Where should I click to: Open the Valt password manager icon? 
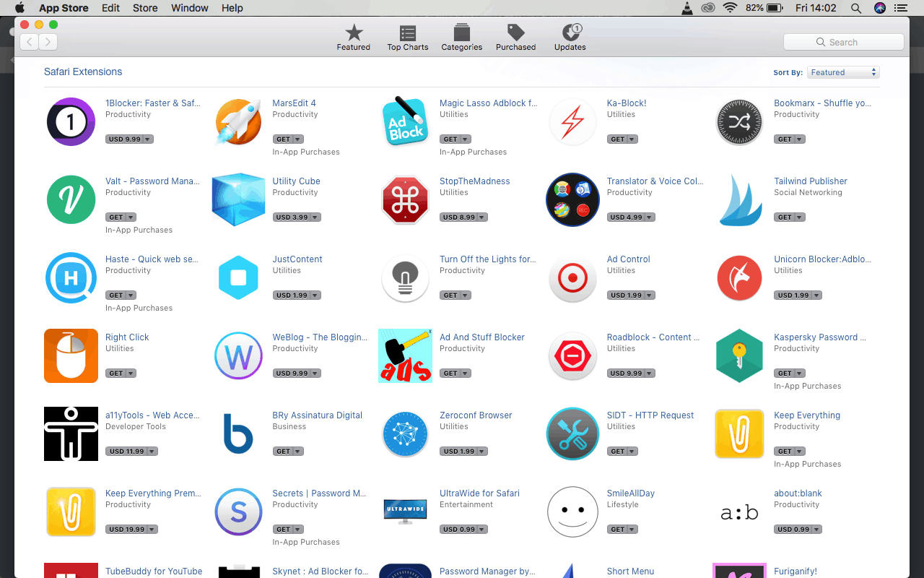pos(71,199)
